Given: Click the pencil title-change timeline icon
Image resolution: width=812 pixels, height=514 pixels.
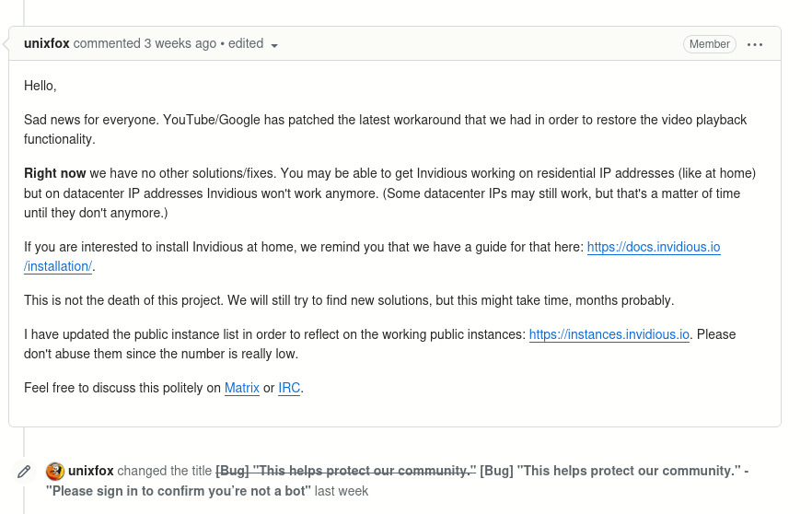Looking at the screenshot, I should pyautogui.click(x=25, y=472).
